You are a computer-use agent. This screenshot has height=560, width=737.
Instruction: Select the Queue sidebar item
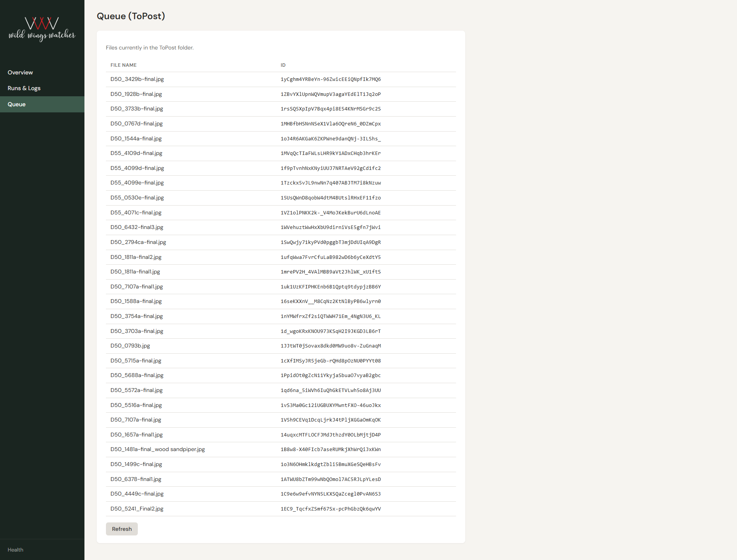click(17, 104)
